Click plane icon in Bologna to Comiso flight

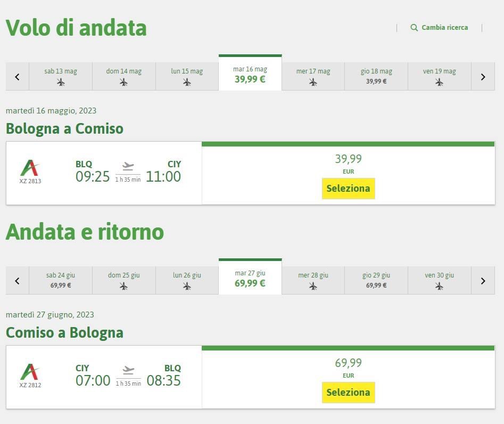click(128, 167)
